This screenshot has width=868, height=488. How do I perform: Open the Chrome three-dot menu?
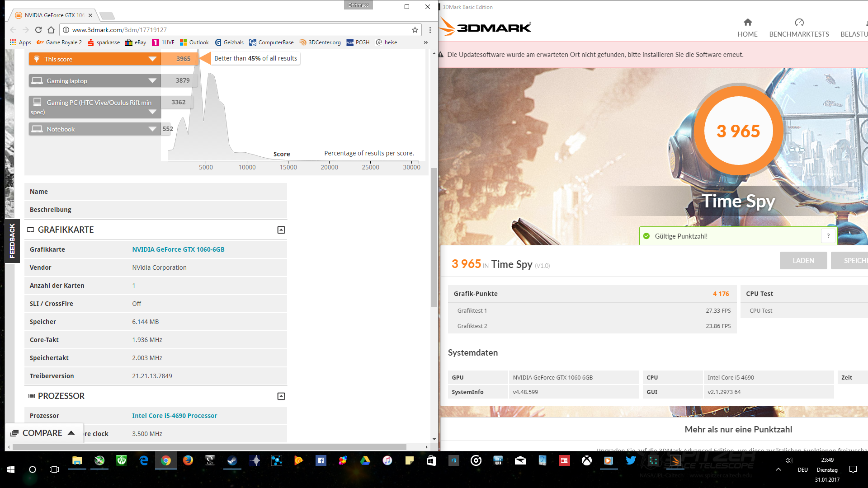(x=430, y=30)
